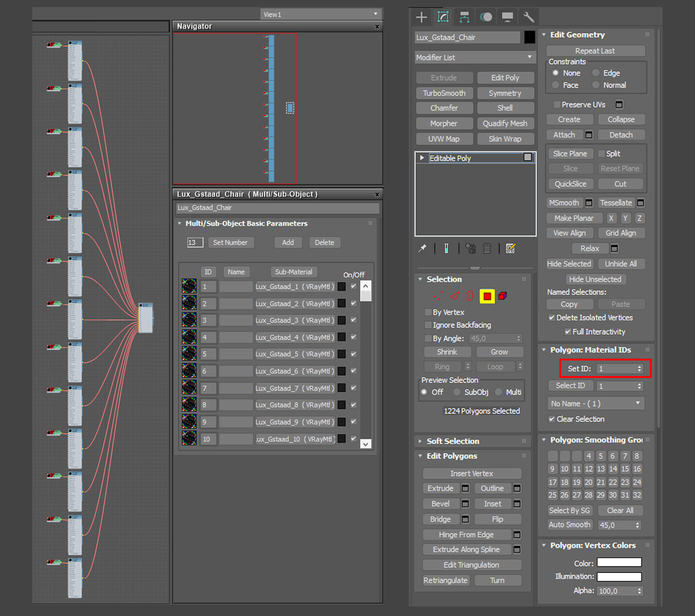The width and height of the screenshot is (695, 616).
Task: Click Add in Multi/Sub-Object parameters
Action: (288, 242)
